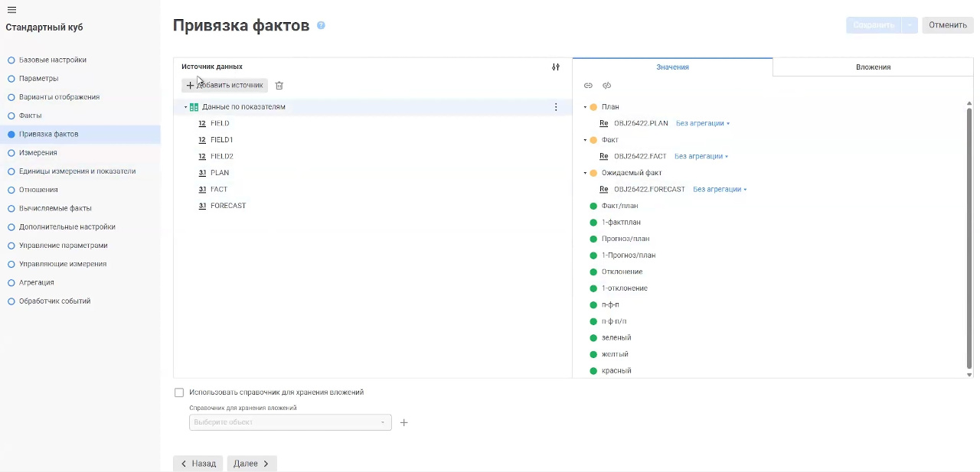
Task: Click type icon next to FORECAST
Action: pos(202,206)
